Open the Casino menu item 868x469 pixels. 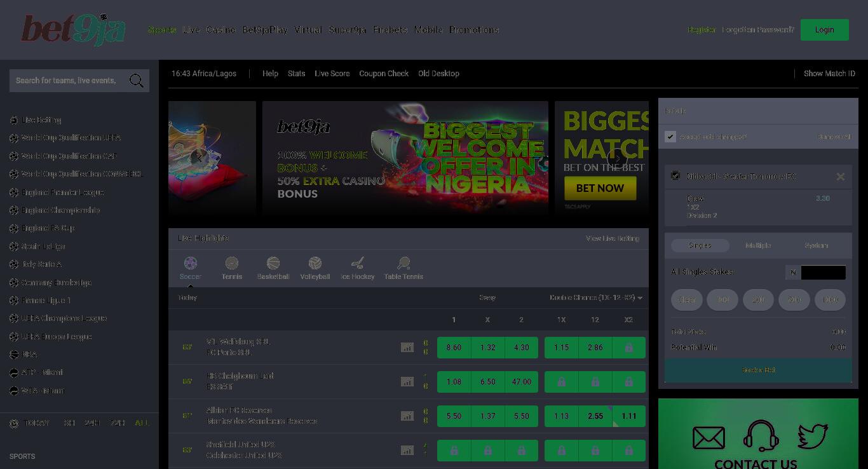[x=221, y=30]
